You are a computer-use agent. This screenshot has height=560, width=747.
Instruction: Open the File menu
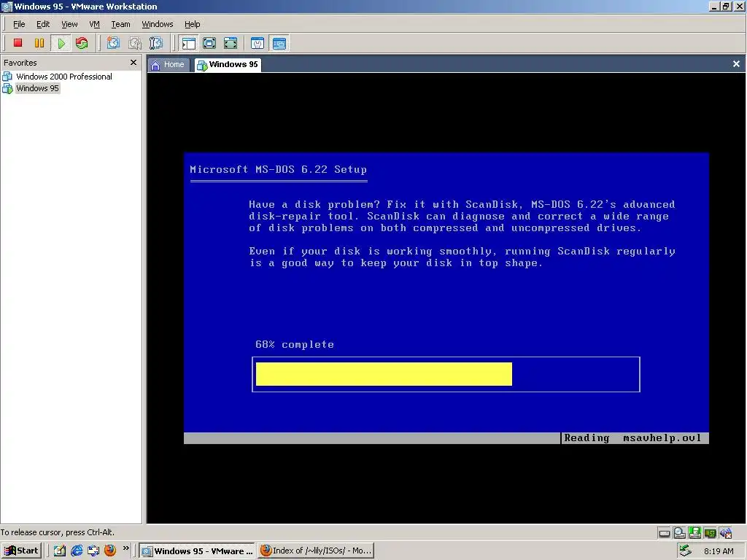coord(19,24)
